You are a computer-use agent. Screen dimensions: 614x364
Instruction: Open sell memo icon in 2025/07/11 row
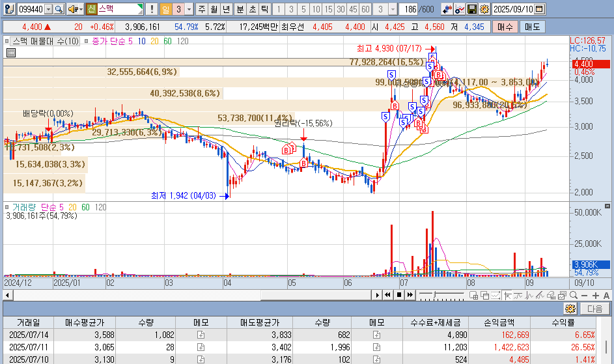[376, 347]
